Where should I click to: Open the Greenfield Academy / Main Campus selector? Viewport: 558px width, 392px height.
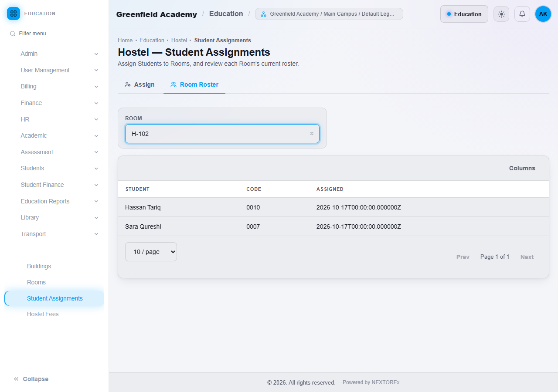click(329, 14)
